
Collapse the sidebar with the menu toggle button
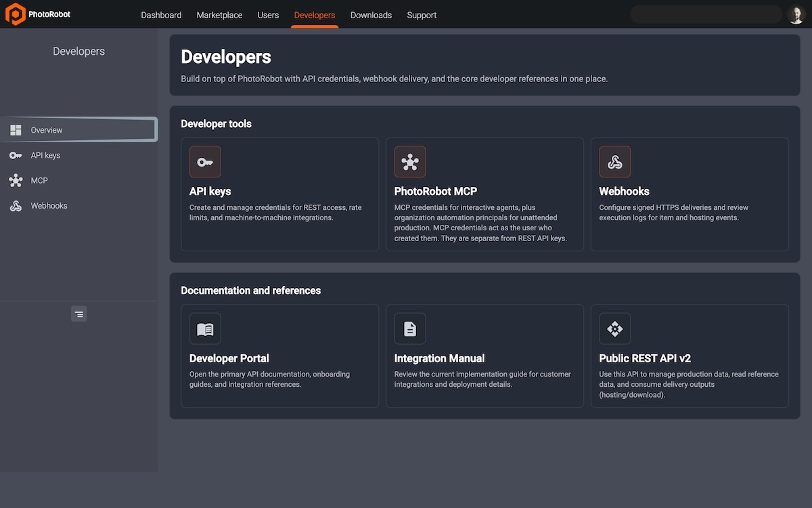click(x=79, y=314)
